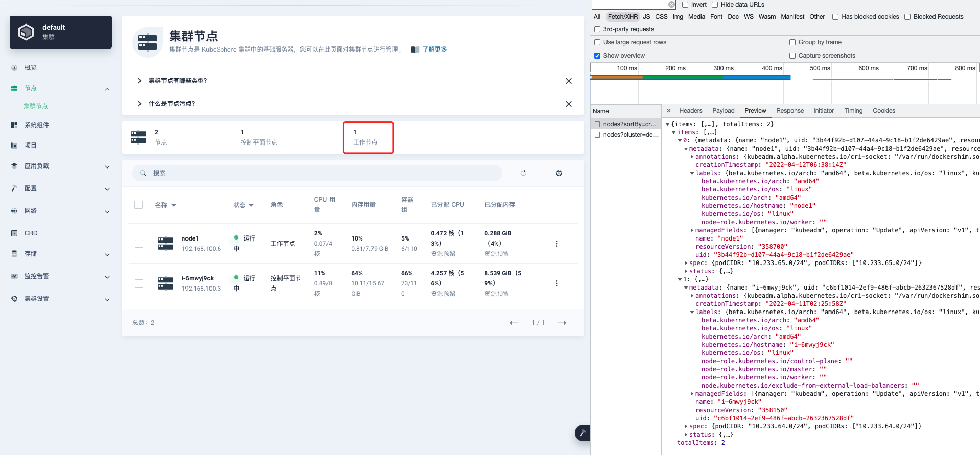This screenshot has width=980, height=455.
Task: Switch to the Response tab
Action: 789,111
